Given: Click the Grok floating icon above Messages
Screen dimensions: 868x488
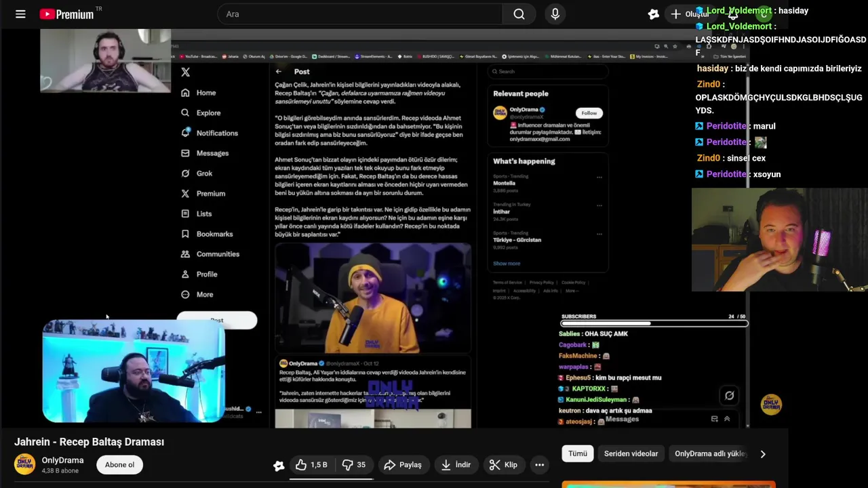Looking at the screenshot, I should click(x=729, y=396).
